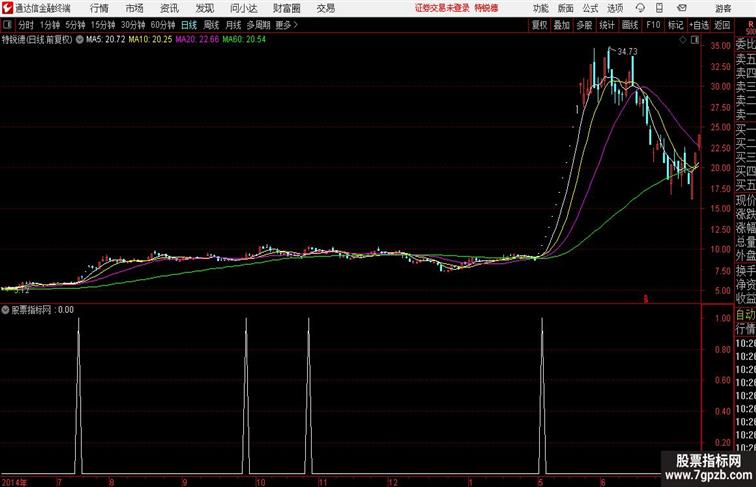This screenshot has width=756, height=487.
Task: Click the 画线 drawing button
Action: [x=630, y=25]
